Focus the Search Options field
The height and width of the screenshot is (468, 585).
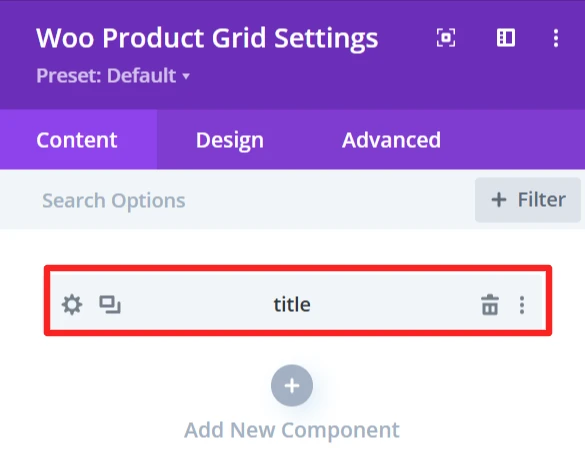click(x=237, y=200)
